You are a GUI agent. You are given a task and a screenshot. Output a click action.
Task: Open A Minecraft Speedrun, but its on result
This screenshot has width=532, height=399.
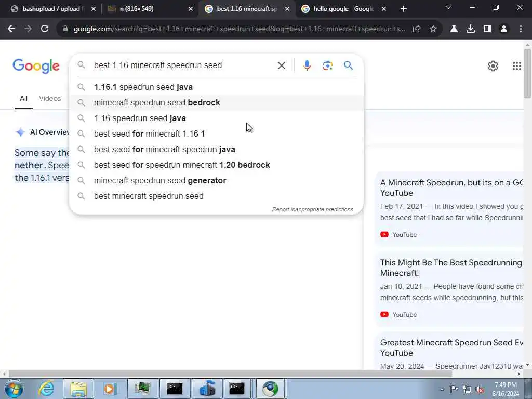(x=451, y=188)
